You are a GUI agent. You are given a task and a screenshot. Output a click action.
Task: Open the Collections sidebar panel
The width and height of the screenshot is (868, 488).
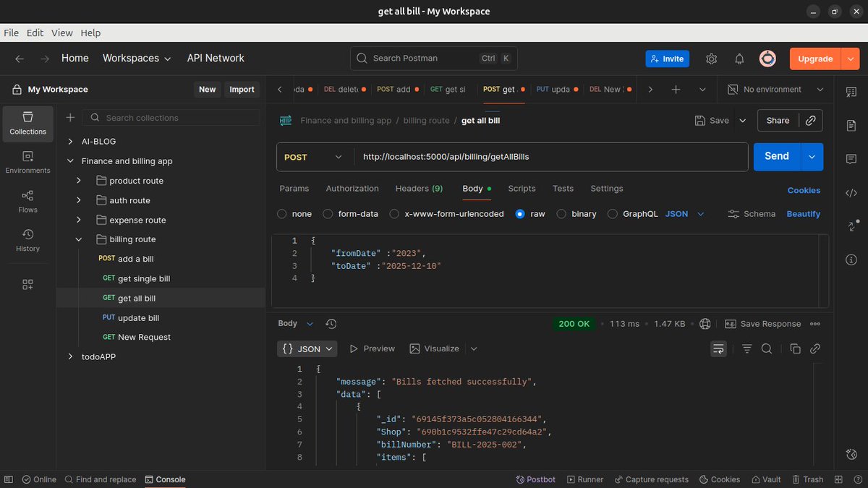coord(27,124)
